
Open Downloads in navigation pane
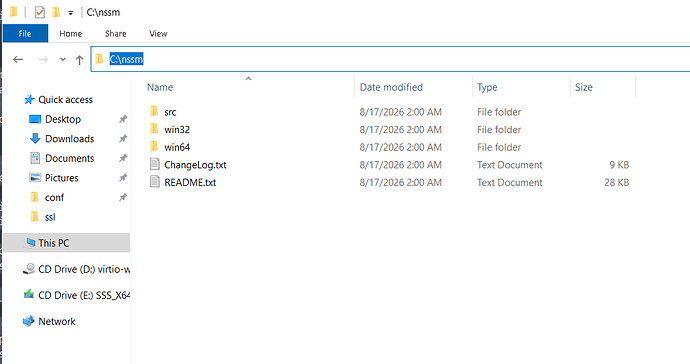pyautogui.click(x=70, y=139)
